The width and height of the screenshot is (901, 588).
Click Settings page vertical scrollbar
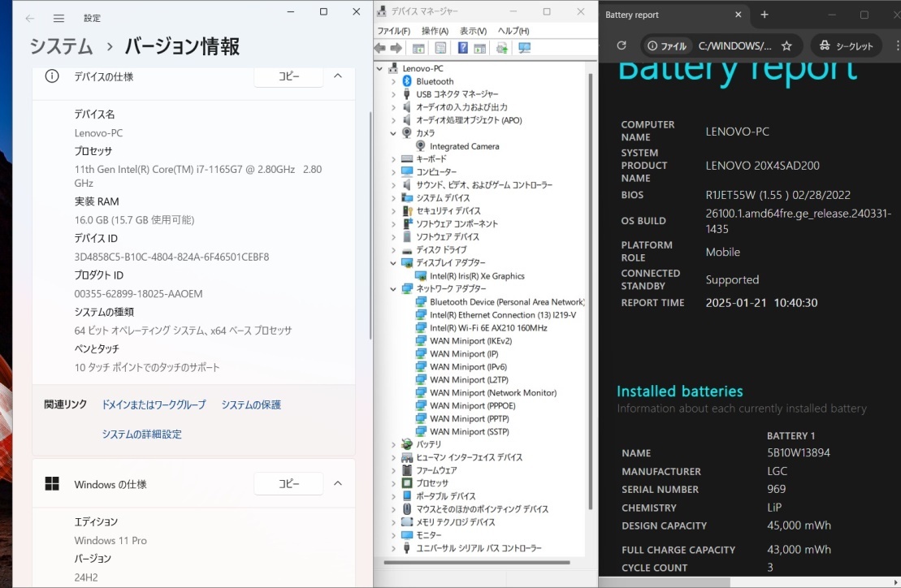tap(370, 225)
